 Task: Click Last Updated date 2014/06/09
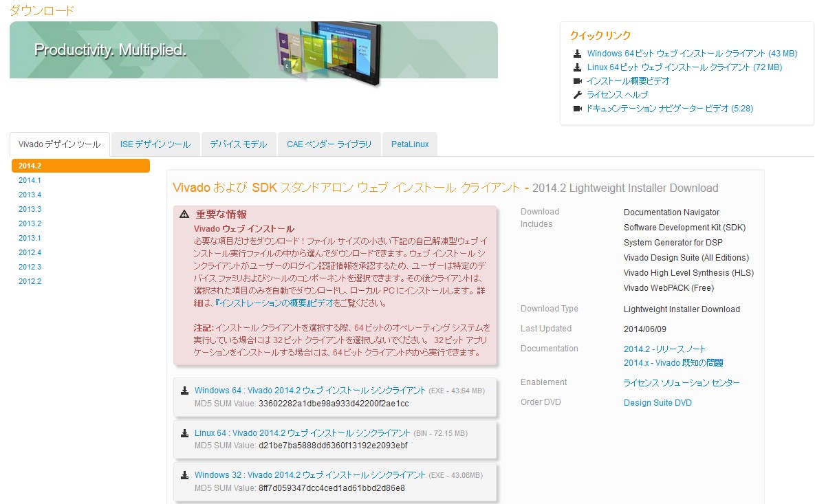[x=645, y=329]
